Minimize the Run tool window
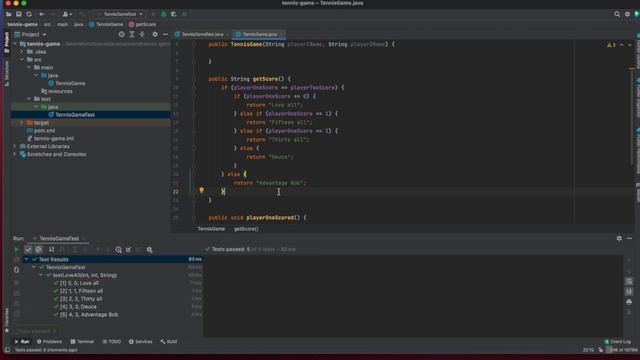 pyautogui.click(x=629, y=238)
